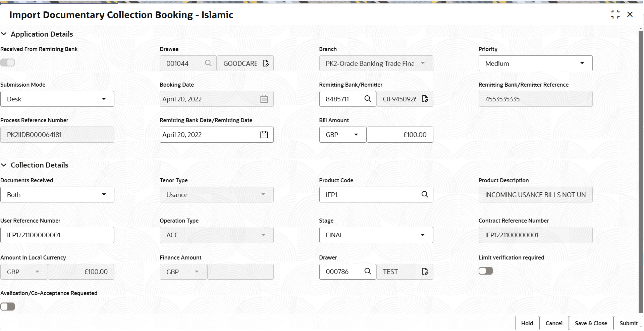Click the restore-down window icon in the header
This screenshot has width=644, height=331.
tap(615, 14)
